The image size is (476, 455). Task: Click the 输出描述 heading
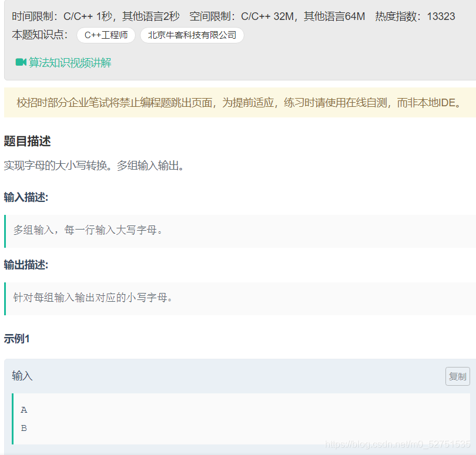[26, 265]
